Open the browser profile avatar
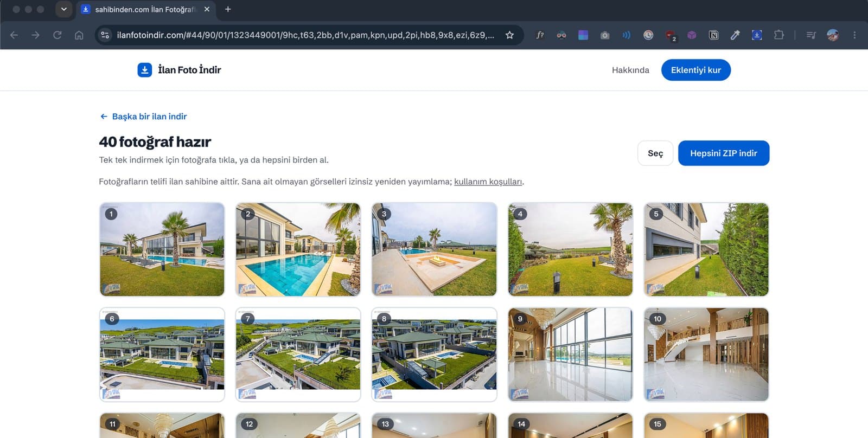The width and height of the screenshot is (868, 438). 833,35
